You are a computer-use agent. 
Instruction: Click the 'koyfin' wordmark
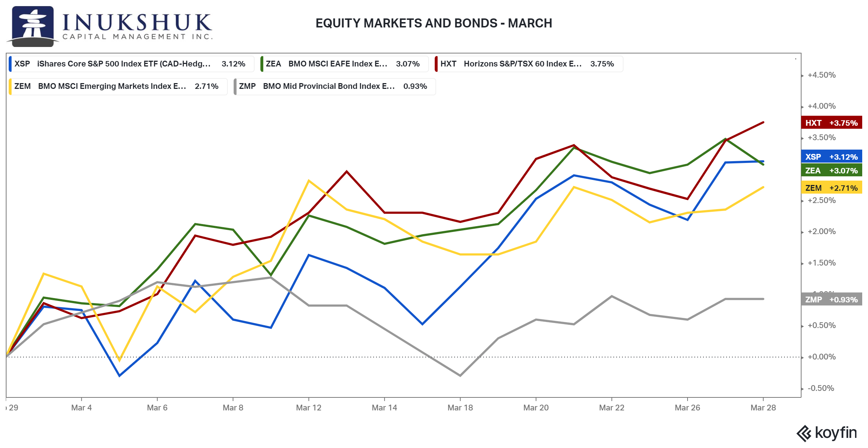click(836, 432)
